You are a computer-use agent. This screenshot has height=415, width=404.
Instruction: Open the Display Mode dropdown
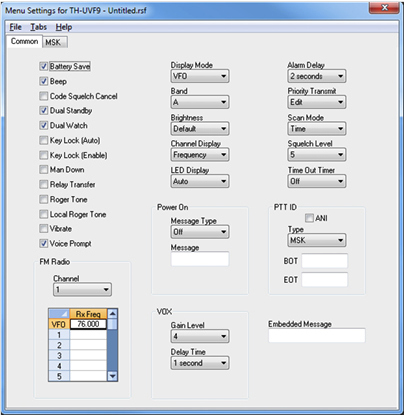point(200,76)
